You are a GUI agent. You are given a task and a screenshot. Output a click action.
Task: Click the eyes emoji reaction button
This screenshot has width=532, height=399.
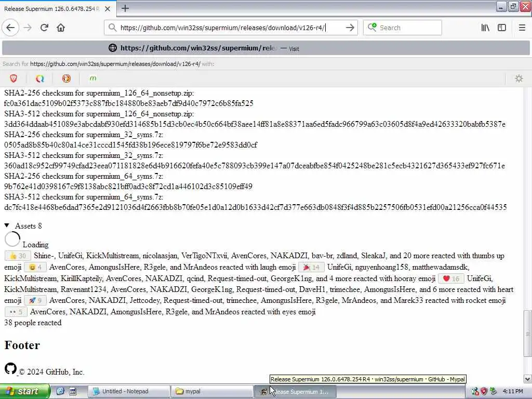point(16,312)
